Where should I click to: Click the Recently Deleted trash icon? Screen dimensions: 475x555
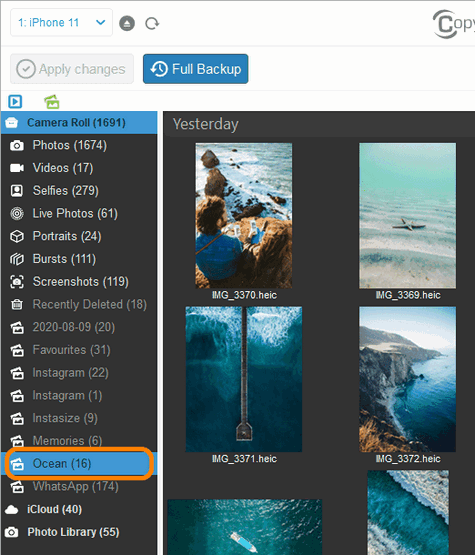(x=17, y=304)
